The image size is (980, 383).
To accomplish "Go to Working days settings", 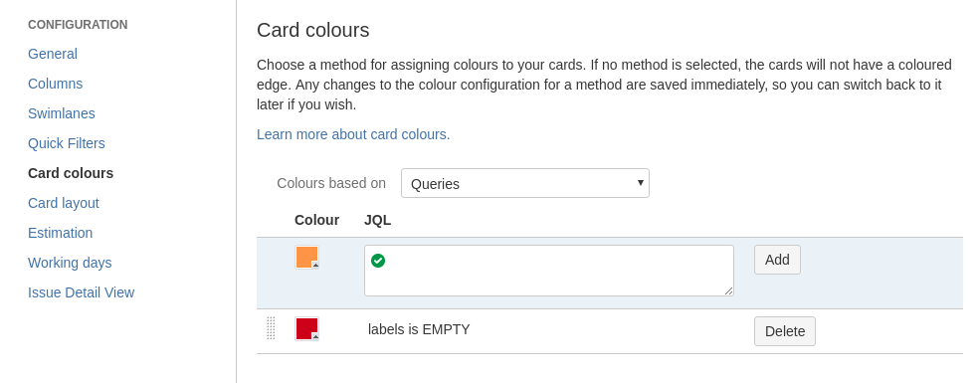I will coord(70,263).
